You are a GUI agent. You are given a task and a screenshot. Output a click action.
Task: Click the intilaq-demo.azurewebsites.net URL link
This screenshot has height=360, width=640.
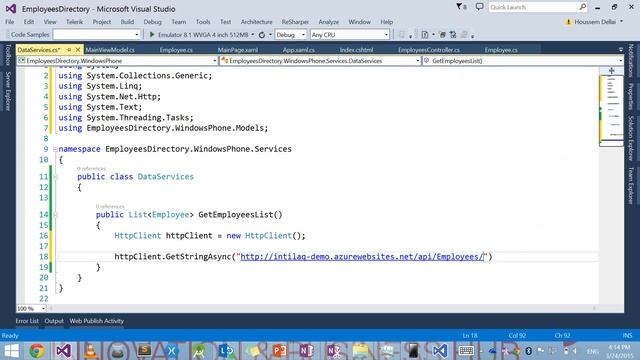[362, 257]
